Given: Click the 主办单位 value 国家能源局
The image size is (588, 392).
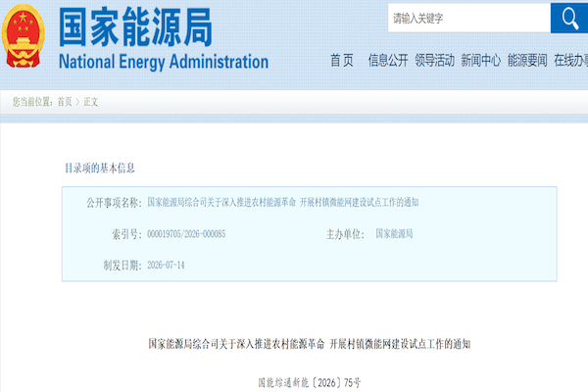Looking at the screenshot, I should (394, 233).
